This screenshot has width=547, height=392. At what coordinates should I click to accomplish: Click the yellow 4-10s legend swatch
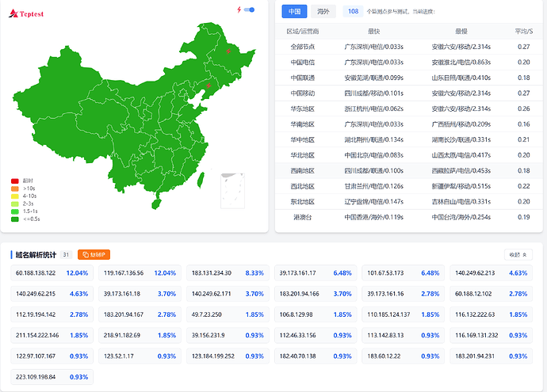(14, 196)
